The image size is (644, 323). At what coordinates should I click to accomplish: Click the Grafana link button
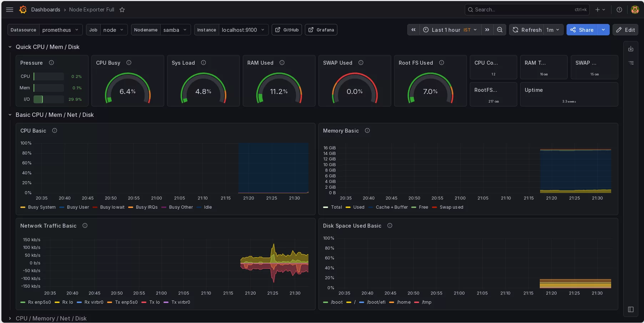(321, 30)
